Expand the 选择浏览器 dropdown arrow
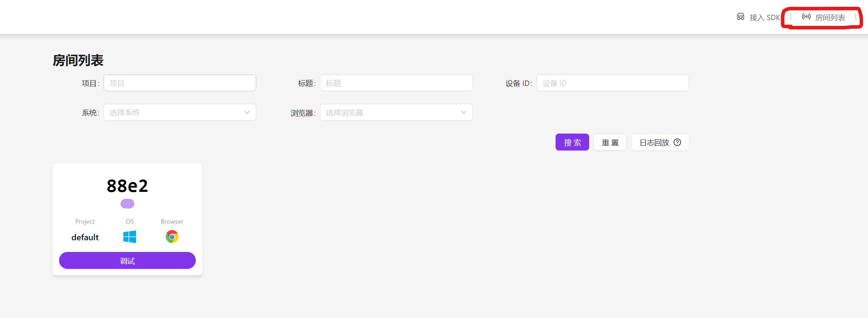Screen dimensions: 868x318 point(463,113)
